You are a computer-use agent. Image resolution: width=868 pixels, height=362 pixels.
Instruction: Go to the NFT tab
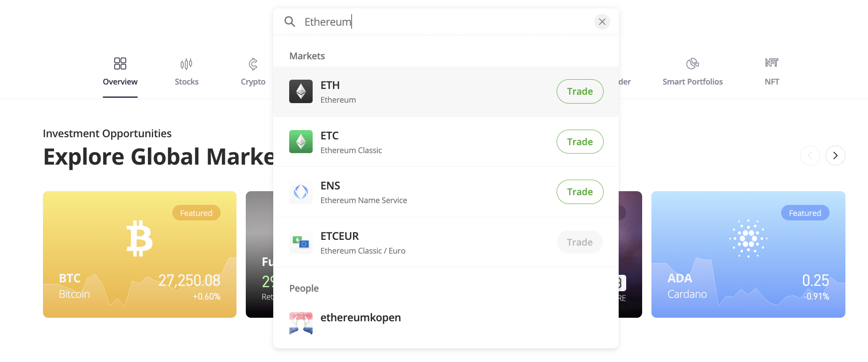[772, 72]
